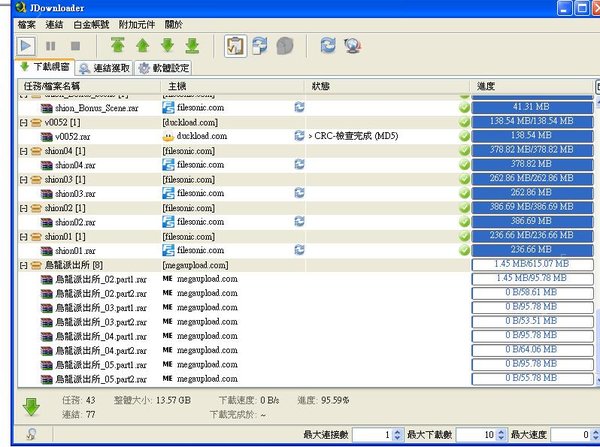
Task: Open the 關於 menu
Action: click(173, 25)
